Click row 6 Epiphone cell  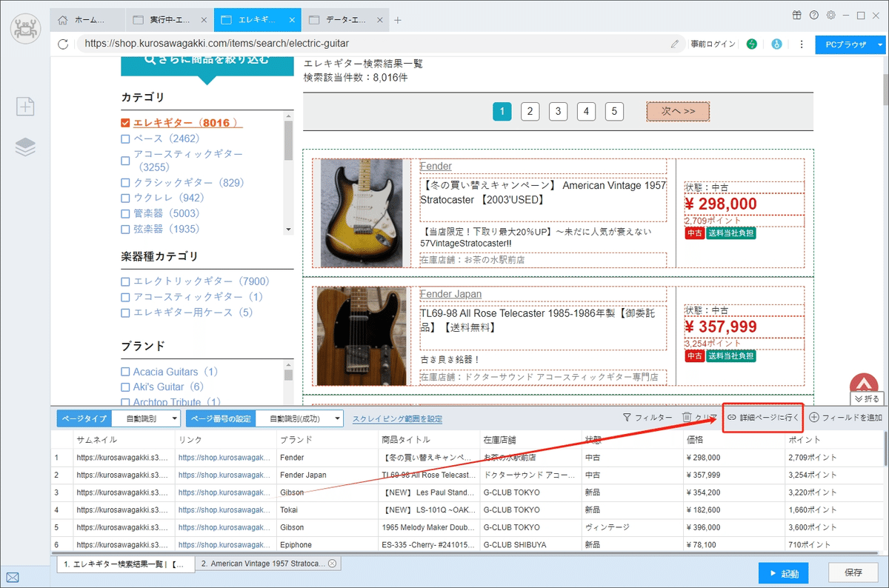pos(327,545)
